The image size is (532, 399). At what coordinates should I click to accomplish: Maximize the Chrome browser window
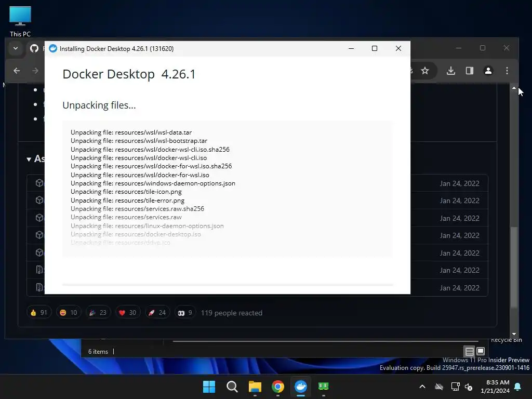point(483,48)
